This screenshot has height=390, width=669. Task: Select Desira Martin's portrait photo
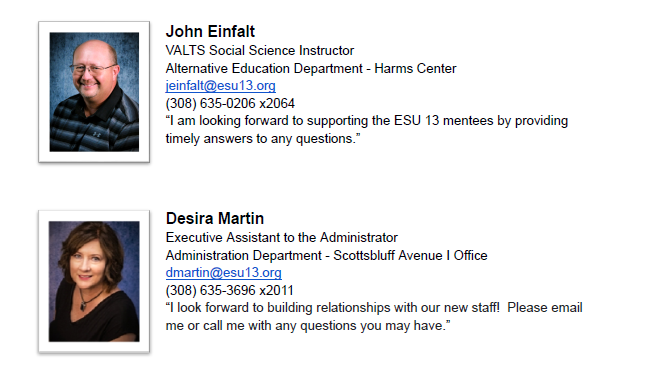[94, 281]
